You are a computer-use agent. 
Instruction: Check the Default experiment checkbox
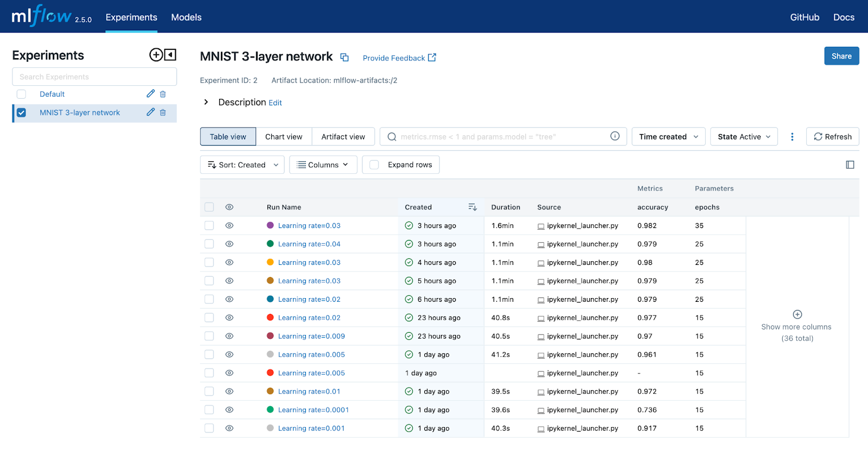[22, 94]
